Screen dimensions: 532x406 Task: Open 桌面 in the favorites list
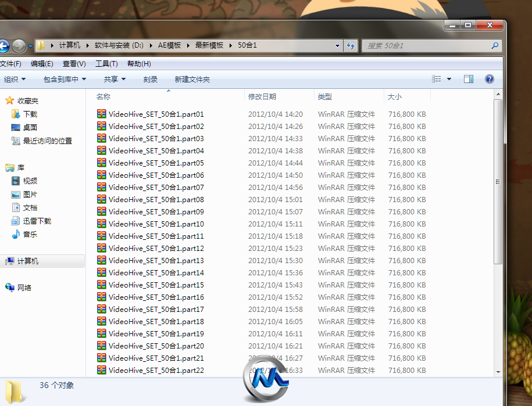(x=30, y=127)
